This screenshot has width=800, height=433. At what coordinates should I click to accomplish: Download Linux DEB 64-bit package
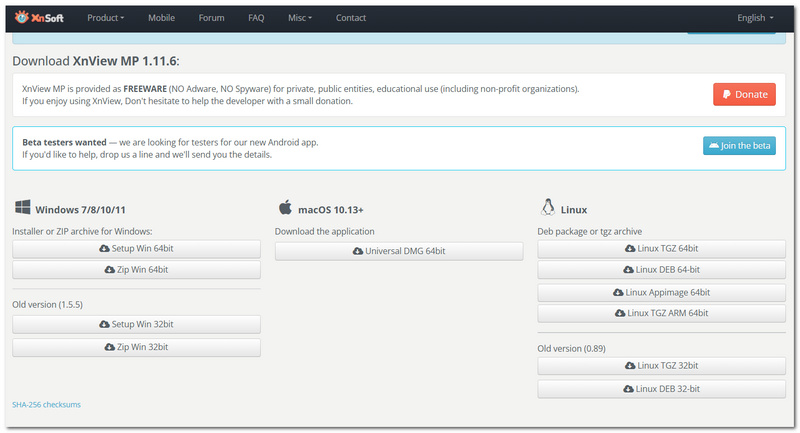[x=661, y=270]
